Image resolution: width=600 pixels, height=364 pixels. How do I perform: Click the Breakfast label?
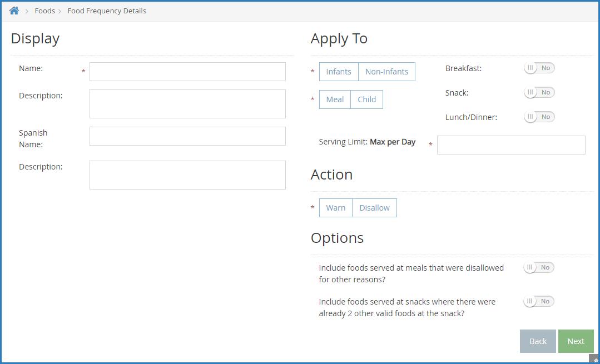click(x=463, y=68)
